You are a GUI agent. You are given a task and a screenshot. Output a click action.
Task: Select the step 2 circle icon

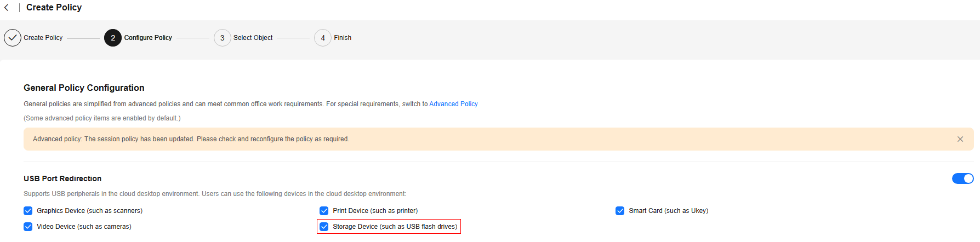tap(113, 38)
